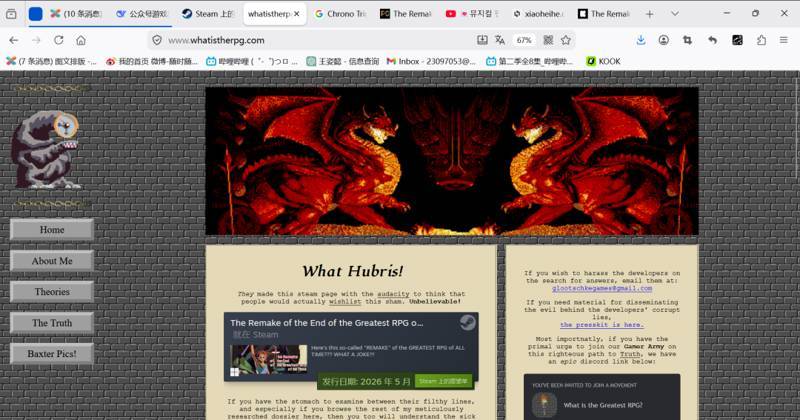The width and height of the screenshot is (800, 420).
Task: Open the browser home page
Action: point(81,40)
